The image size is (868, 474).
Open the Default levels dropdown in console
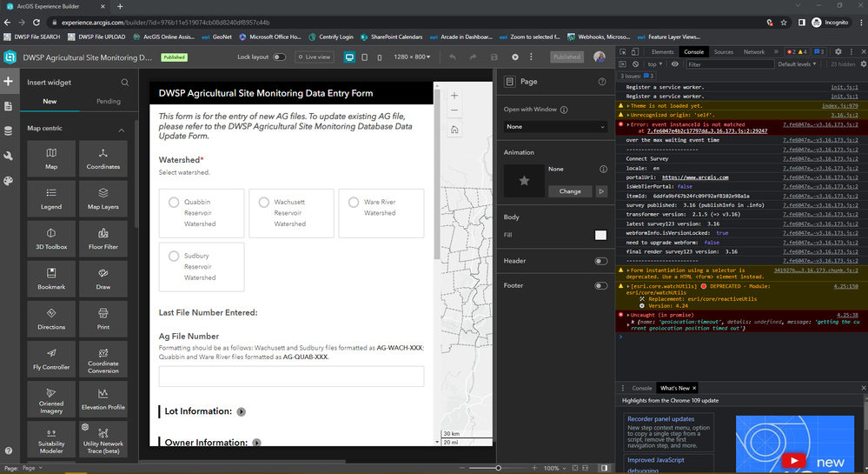pyautogui.click(x=797, y=64)
